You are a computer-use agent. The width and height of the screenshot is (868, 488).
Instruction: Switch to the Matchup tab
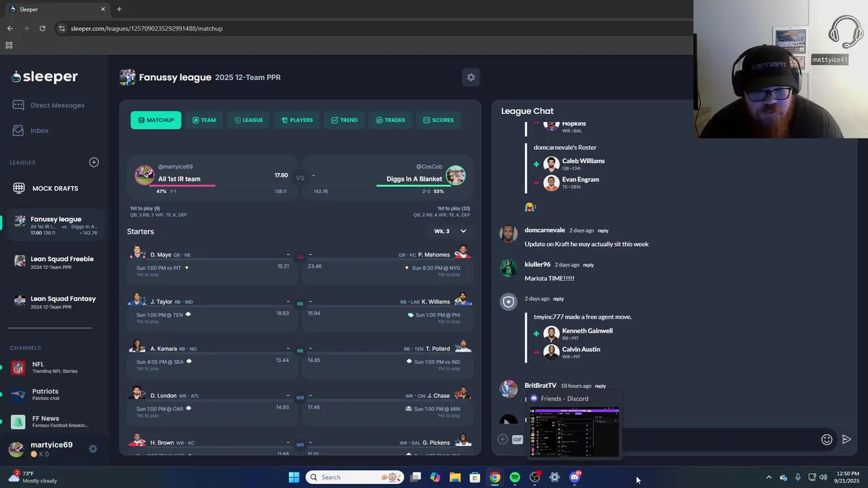point(156,120)
